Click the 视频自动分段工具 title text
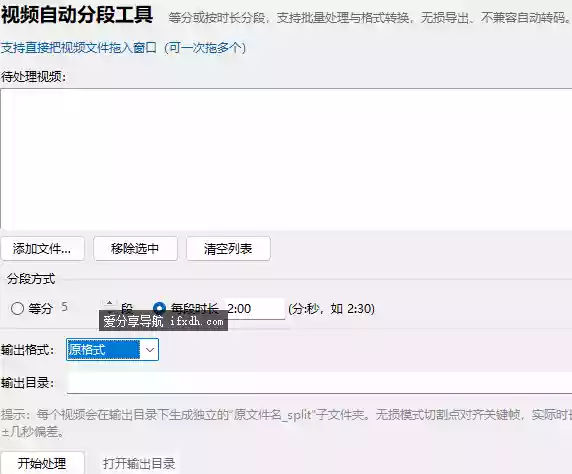The height and width of the screenshot is (474, 572). 77,15
